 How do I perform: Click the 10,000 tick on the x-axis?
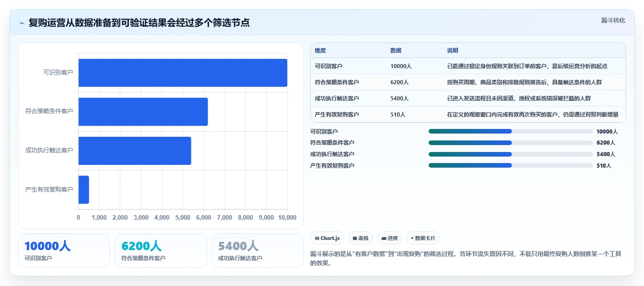pyautogui.click(x=287, y=217)
